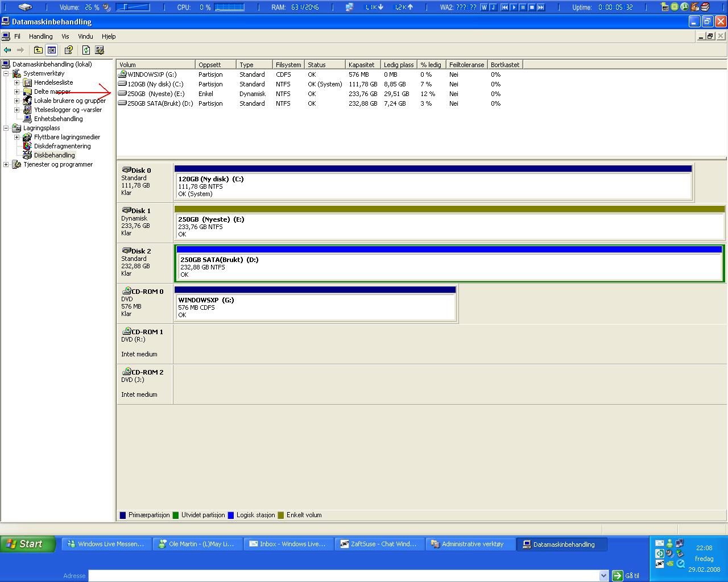Screen dimensions: 728x582
Task: Sort by the Oppsett column header
Action: [x=216, y=65]
